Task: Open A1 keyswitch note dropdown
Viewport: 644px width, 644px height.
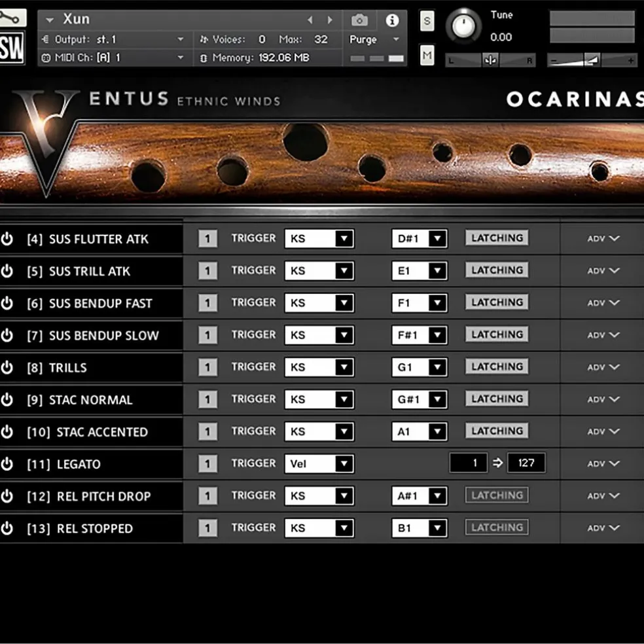Action: 420,431
